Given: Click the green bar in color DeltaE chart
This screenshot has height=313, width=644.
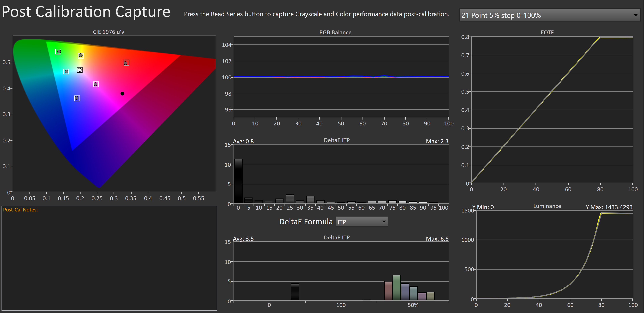Looking at the screenshot, I should click(397, 288).
